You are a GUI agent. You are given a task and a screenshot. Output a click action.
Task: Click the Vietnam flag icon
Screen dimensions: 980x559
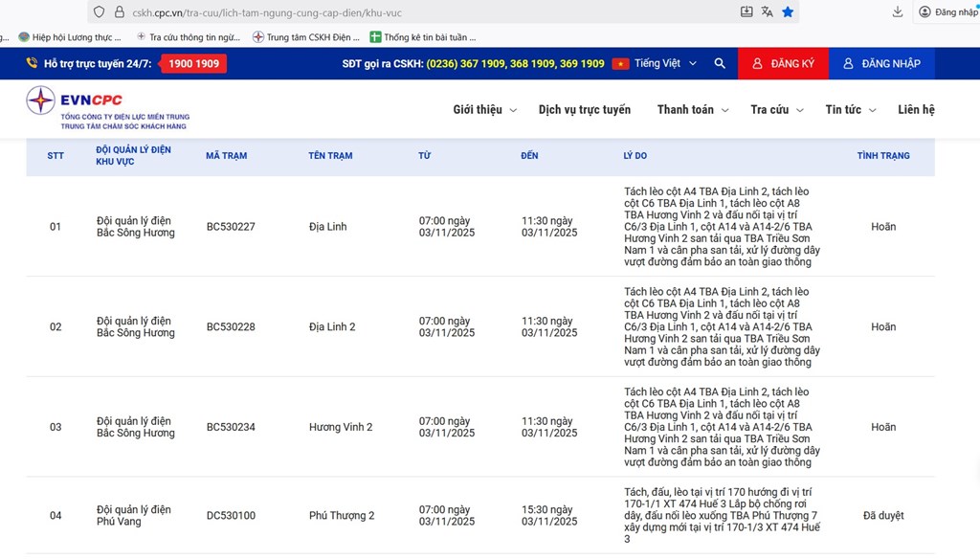[620, 63]
